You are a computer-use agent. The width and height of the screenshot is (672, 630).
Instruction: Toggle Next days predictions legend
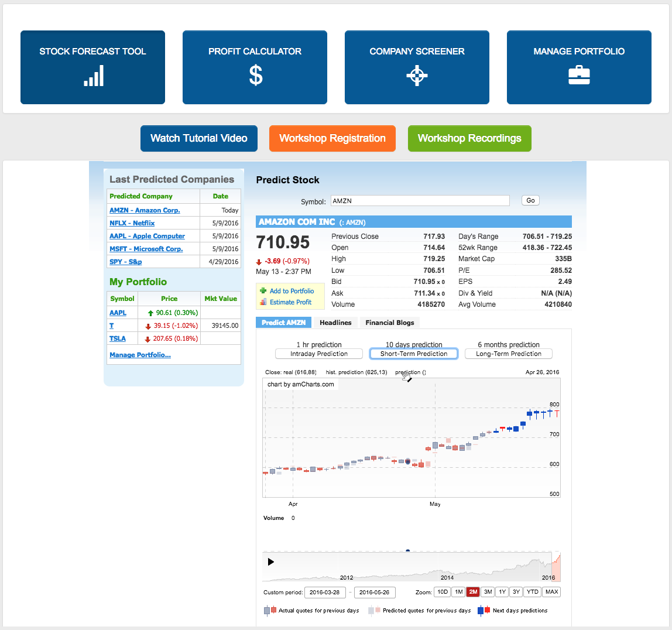coord(513,611)
